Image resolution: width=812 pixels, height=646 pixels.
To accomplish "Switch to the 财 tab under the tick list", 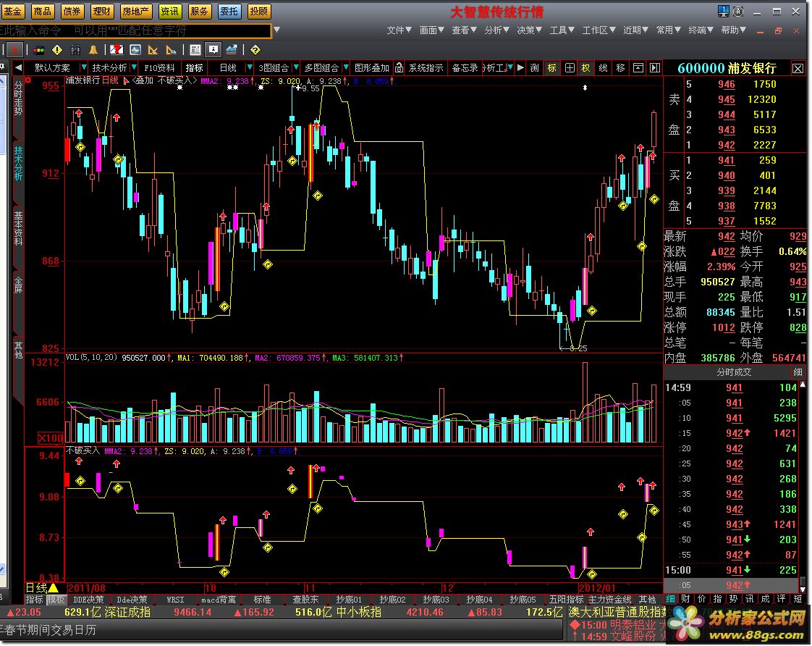I will pos(685,599).
